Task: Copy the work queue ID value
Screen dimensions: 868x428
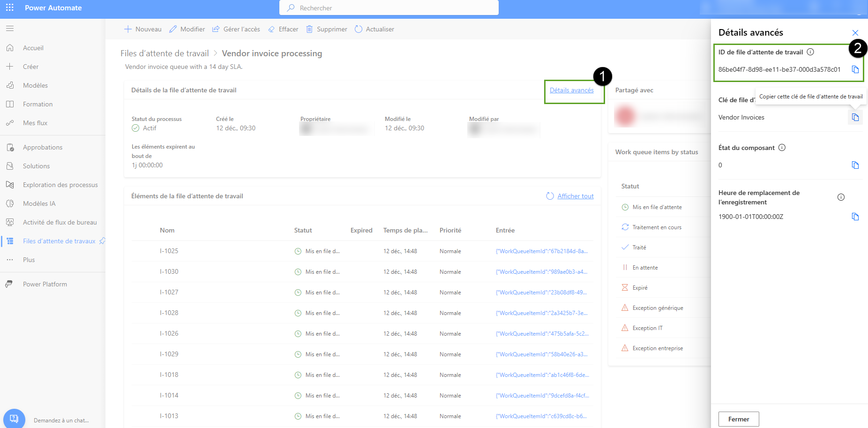Action: coord(855,69)
